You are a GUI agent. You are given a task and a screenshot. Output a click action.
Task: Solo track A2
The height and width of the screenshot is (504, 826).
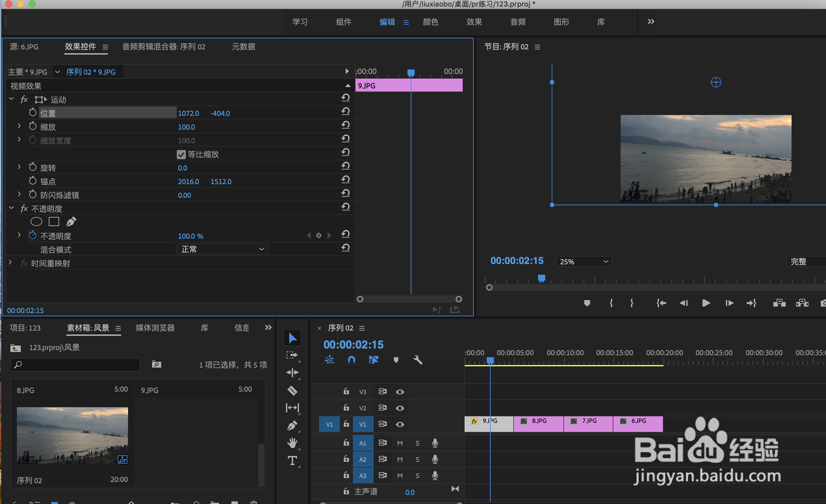[417, 460]
